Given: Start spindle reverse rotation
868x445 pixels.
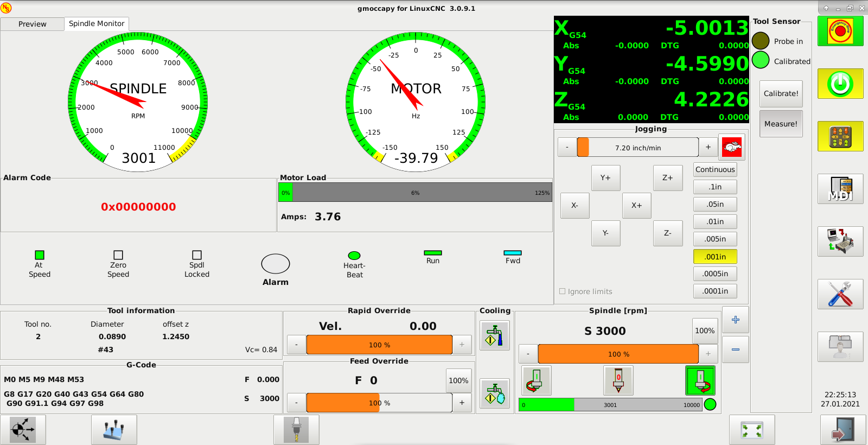Looking at the screenshot, I should pyautogui.click(x=537, y=380).
